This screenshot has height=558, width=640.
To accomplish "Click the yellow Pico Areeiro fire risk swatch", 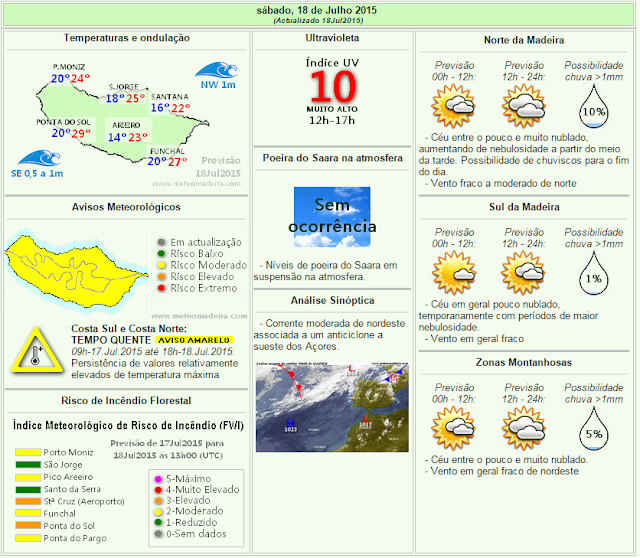I will click(28, 477).
